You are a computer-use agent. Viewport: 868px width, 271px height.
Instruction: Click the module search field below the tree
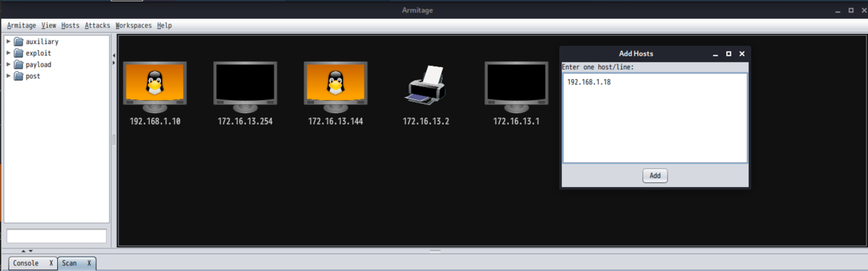click(x=56, y=236)
